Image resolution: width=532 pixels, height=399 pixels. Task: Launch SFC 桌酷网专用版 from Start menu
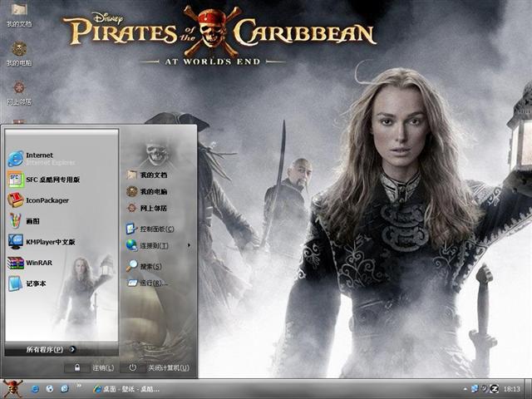[x=50, y=180]
